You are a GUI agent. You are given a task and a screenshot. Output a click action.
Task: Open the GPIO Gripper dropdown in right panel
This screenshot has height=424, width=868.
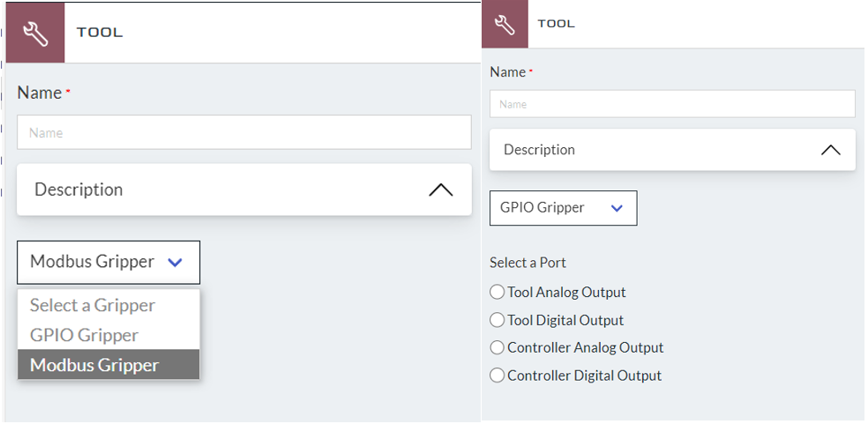click(x=563, y=208)
